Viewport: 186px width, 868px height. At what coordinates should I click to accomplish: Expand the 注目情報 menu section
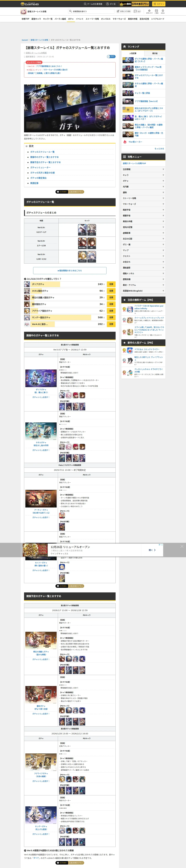143,170
